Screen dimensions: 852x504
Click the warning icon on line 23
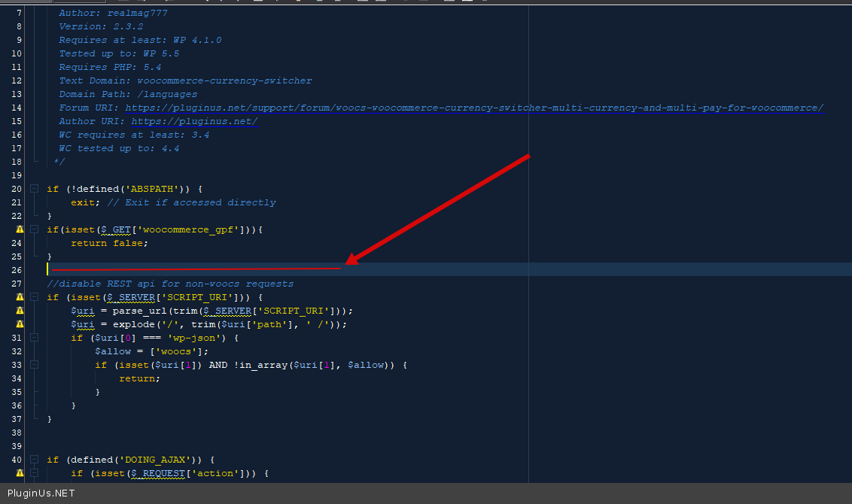20,229
